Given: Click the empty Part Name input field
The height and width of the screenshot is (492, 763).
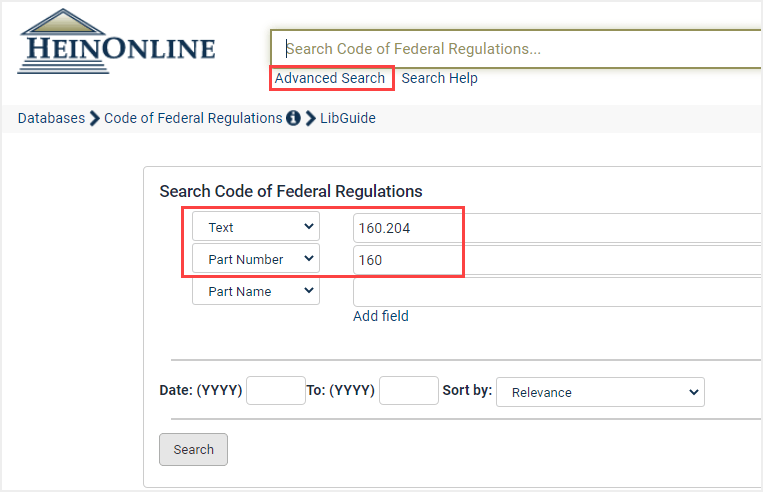Looking at the screenshot, I should (x=558, y=292).
